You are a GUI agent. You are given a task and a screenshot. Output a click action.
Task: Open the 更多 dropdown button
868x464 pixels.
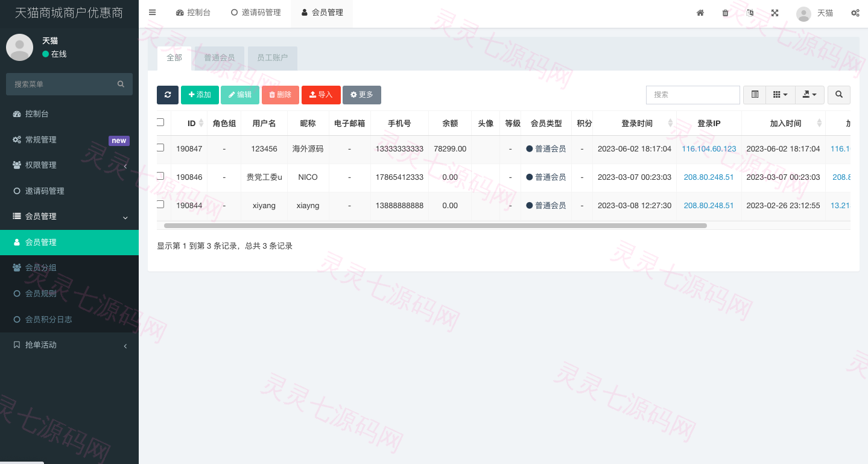[x=362, y=95]
